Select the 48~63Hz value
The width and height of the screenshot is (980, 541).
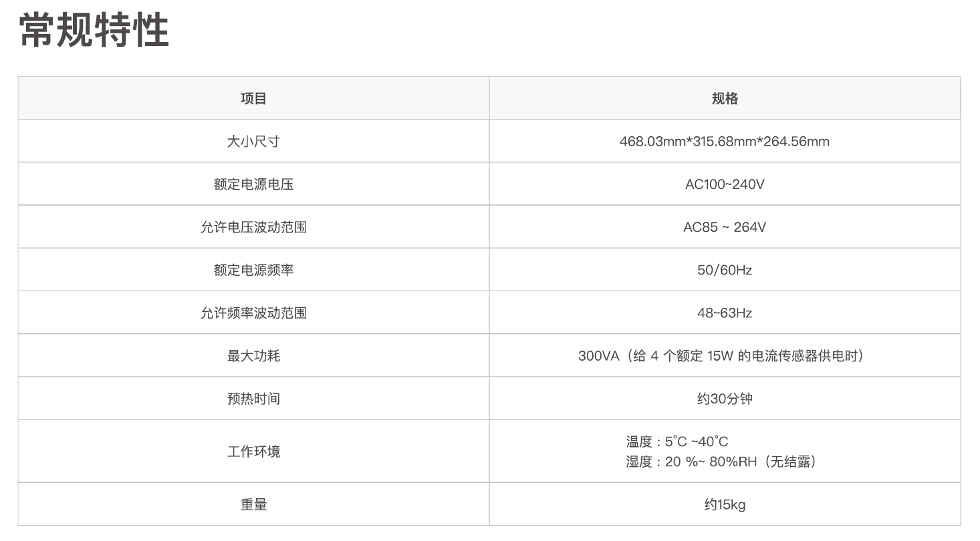[725, 312]
